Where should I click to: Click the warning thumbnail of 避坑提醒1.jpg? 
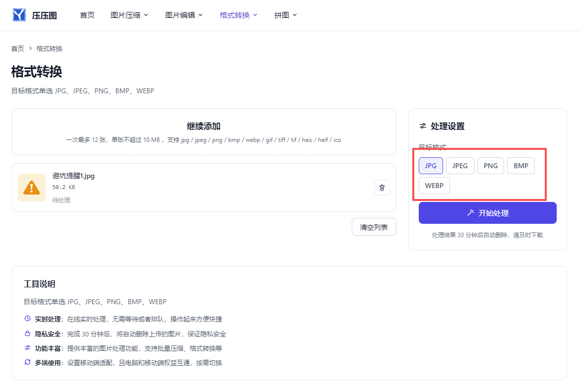pos(32,188)
